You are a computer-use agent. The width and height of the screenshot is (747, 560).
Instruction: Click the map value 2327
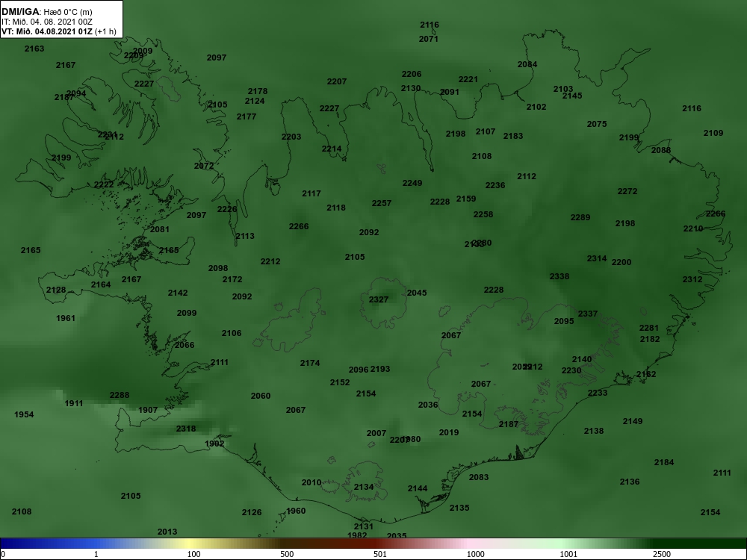click(x=379, y=299)
